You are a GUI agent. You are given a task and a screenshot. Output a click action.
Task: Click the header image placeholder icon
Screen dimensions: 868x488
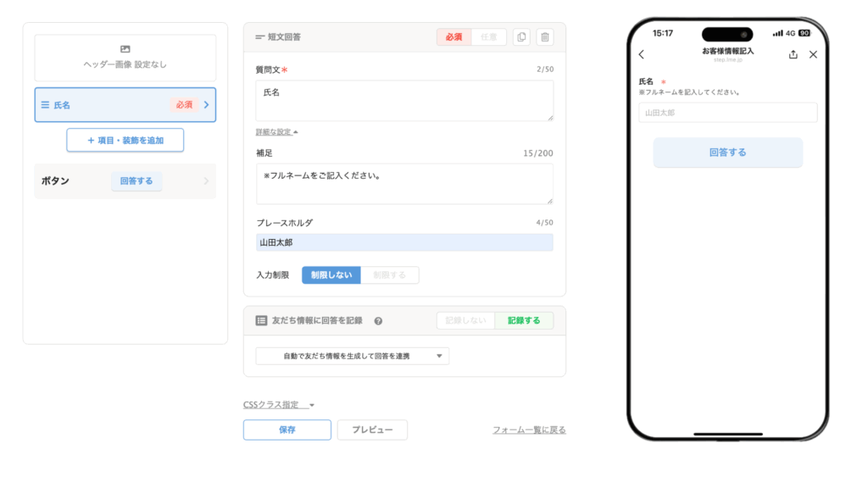[125, 50]
